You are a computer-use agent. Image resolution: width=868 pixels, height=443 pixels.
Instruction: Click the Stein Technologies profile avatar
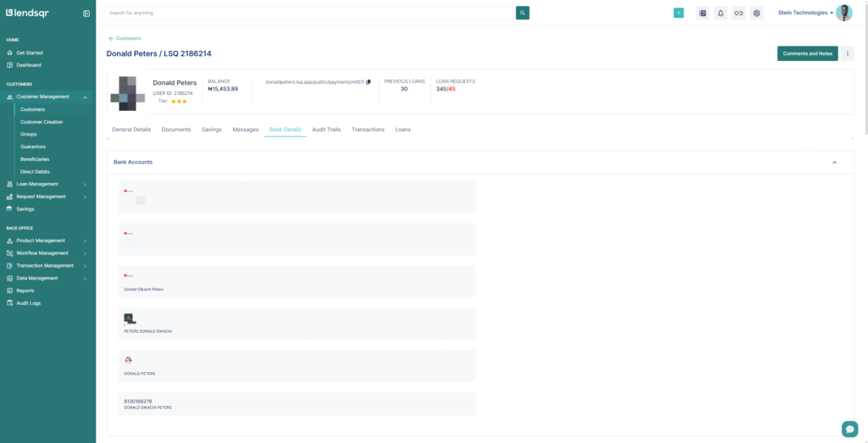pos(844,13)
